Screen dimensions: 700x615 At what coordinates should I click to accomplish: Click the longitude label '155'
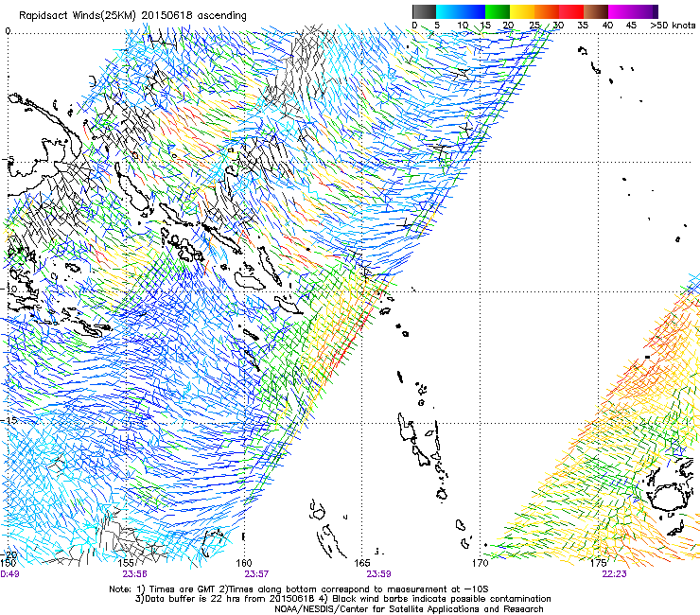click(x=126, y=563)
